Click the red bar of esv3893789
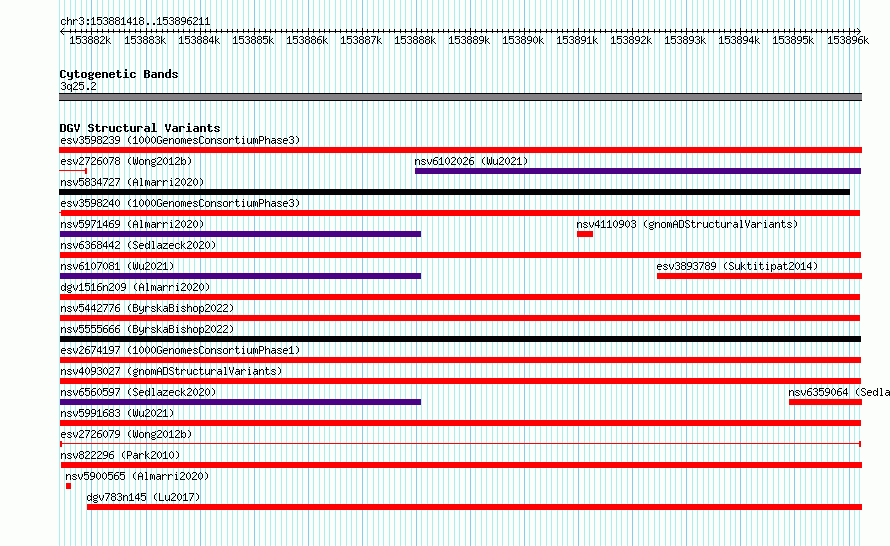 (759, 276)
